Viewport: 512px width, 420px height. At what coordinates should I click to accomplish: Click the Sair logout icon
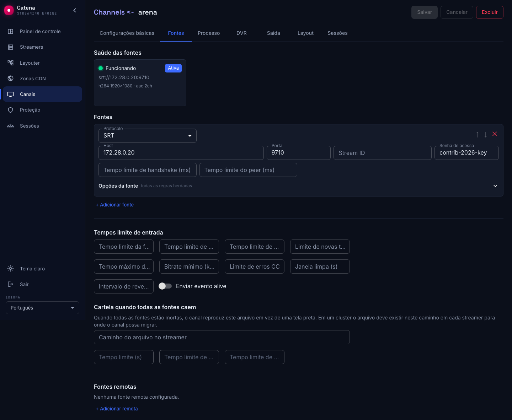pyautogui.click(x=11, y=284)
